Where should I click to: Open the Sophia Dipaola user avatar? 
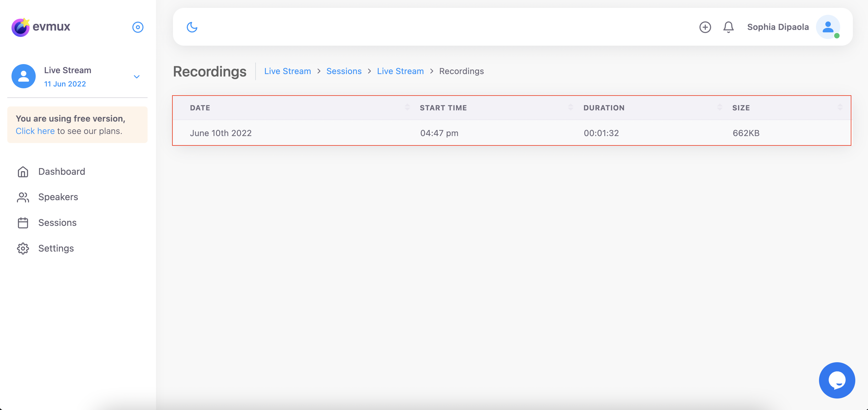click(x=828, y=27)
